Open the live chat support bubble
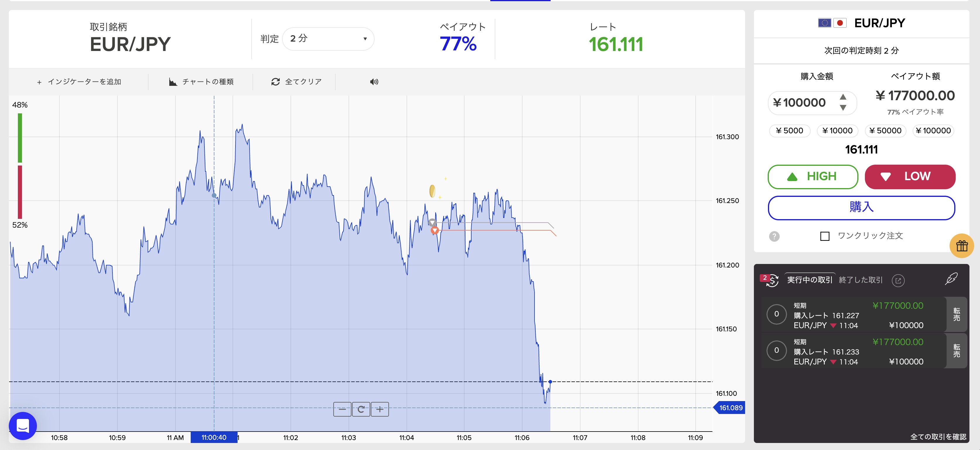The image size is (980, 450). pyautogui.click(x=23, y=426)
